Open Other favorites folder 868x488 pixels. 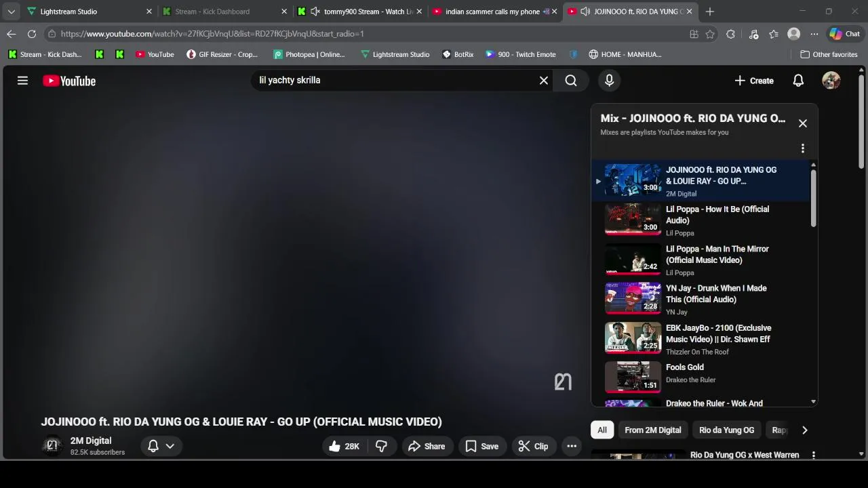[x=829, y=54]
